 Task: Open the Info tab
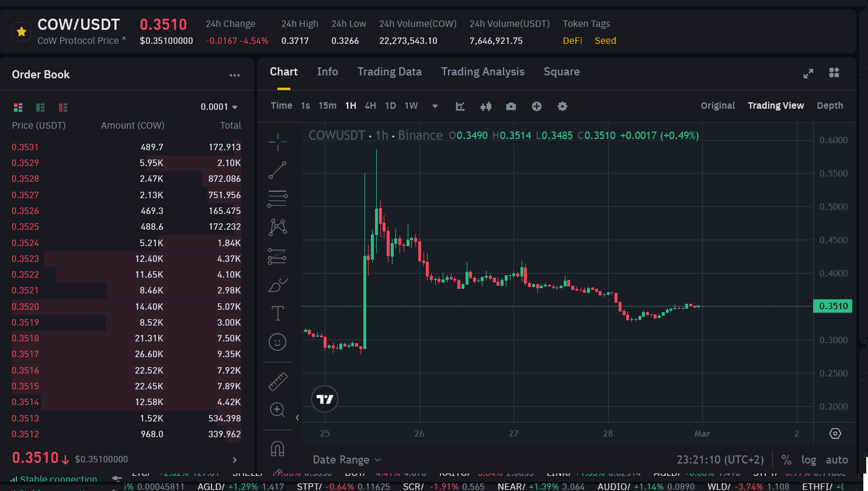(x=328, y=72)
